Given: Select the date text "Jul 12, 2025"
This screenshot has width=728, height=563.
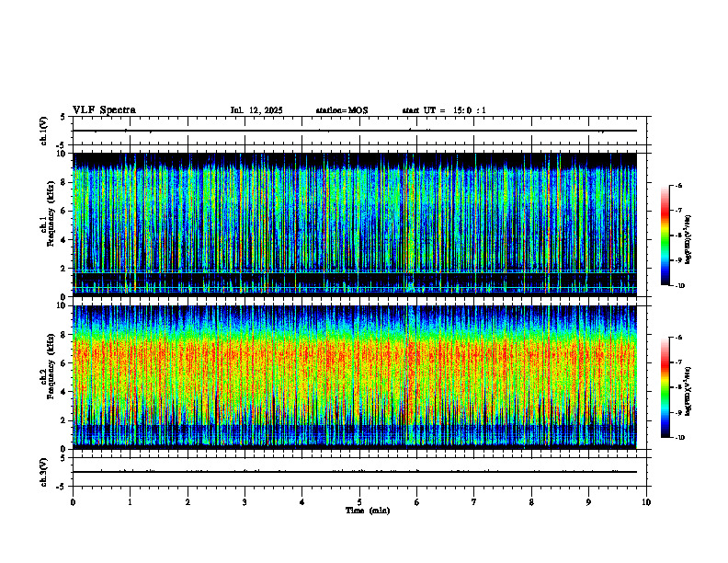Looking at the screenshot, I should pos(256,110).
